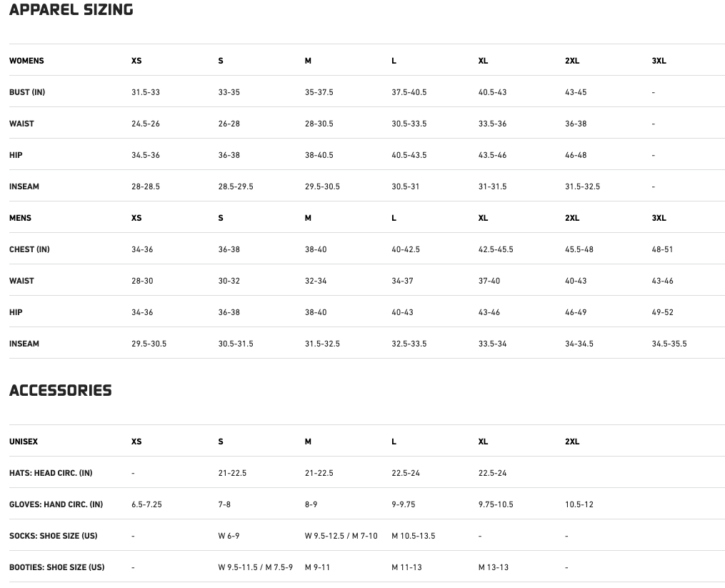Click the booties cell W 9.5-11.5 / M 7.5-9

click(x=256, y=567)
